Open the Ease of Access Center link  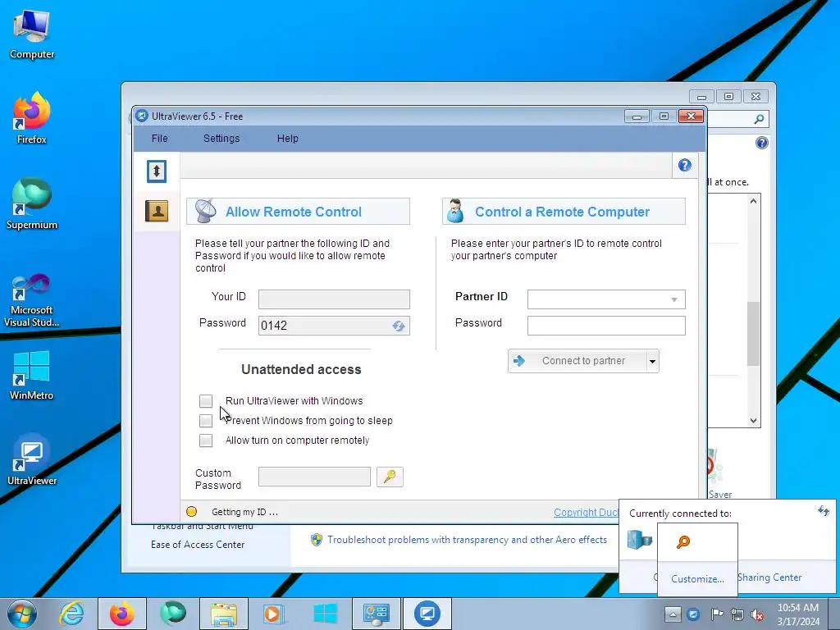point(198,545)
